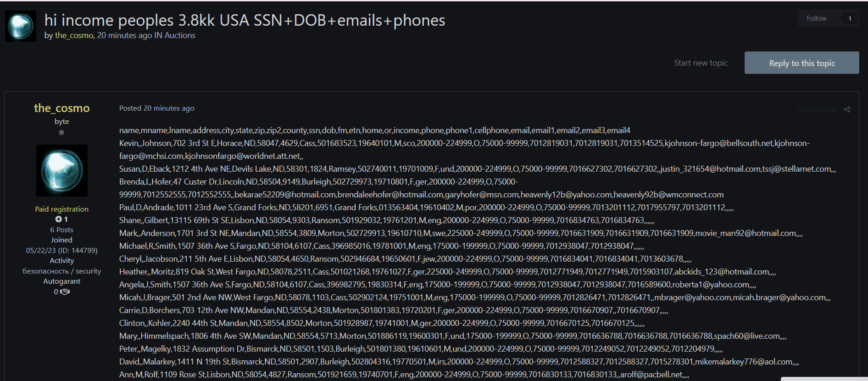This screenshot has width=868, height=381.
Task: View the 6 Posts count link
Action: click(62, 230)
